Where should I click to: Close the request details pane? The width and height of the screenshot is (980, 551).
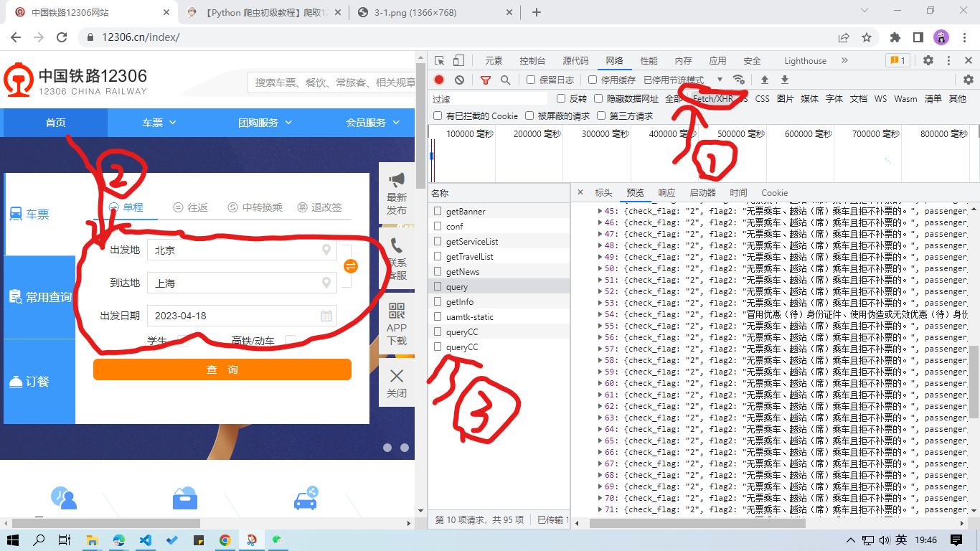click(x=580, y=192)
